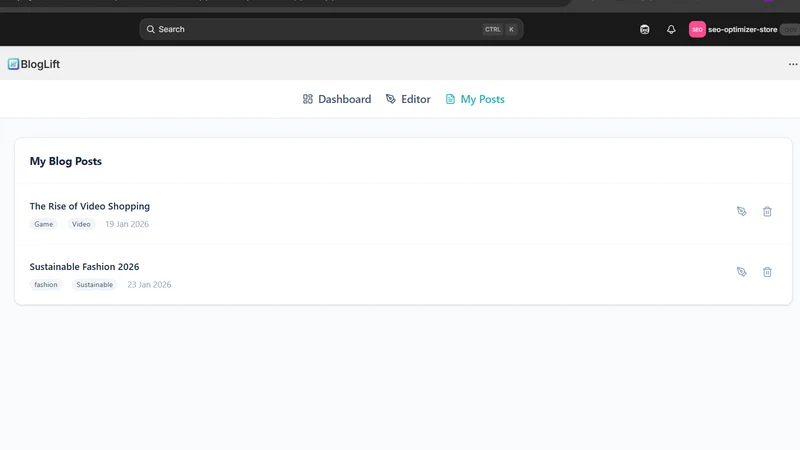Click the BlogLift logo icon
This screenshot has width=800, height=450.
click(13, 64)
